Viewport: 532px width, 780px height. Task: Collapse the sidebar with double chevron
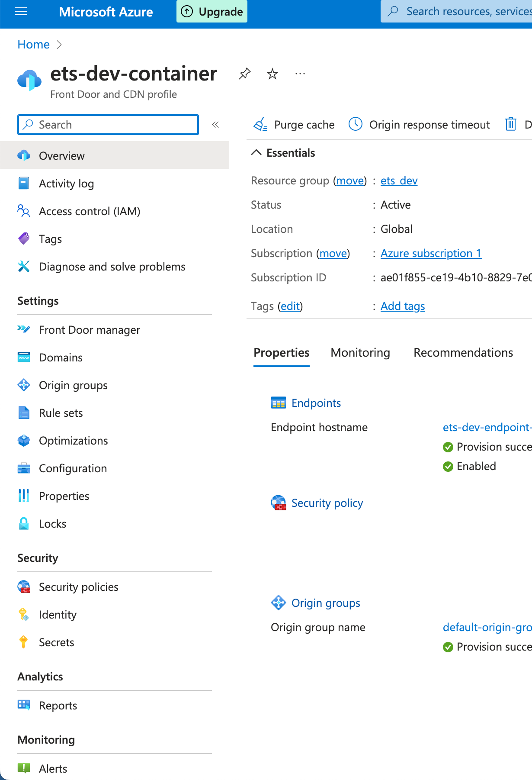(215, 125)
